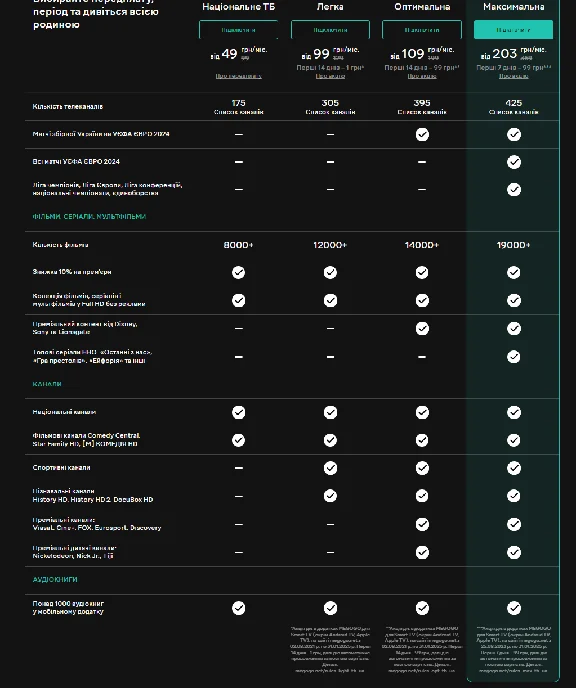Click the Перші 14 днів – 1 грн text
The width and height of the screenshot is (576, 688).
pyautogui.click(x=330, y=68)
